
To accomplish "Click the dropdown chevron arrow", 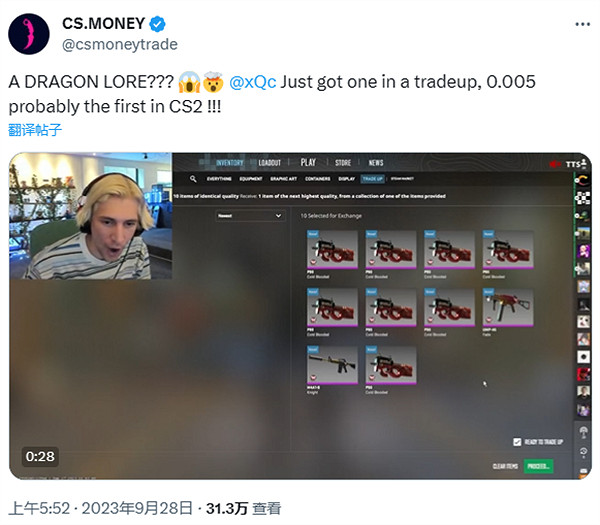I will (x=278, y=216).
